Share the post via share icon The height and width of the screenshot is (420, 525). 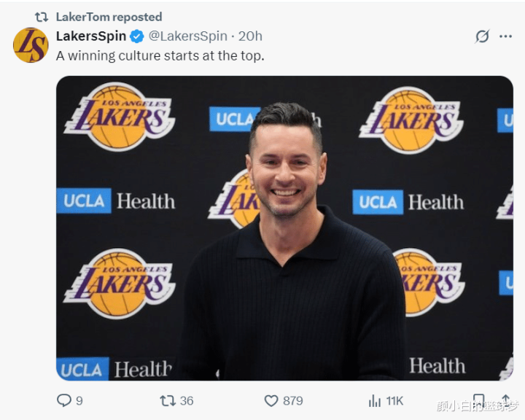coord(505,400)
